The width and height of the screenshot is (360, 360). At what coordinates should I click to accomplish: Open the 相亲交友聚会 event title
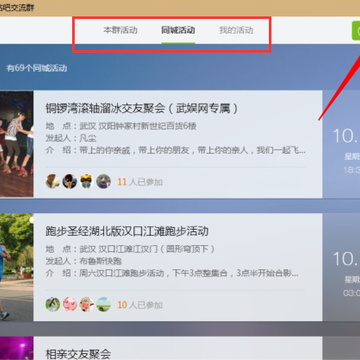click(78, 354)
